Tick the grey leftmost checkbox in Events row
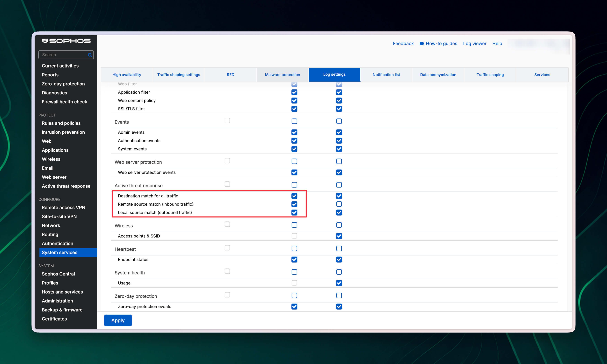Image resolution: width=607 pixels, height=364 pixels. (227, 120)
